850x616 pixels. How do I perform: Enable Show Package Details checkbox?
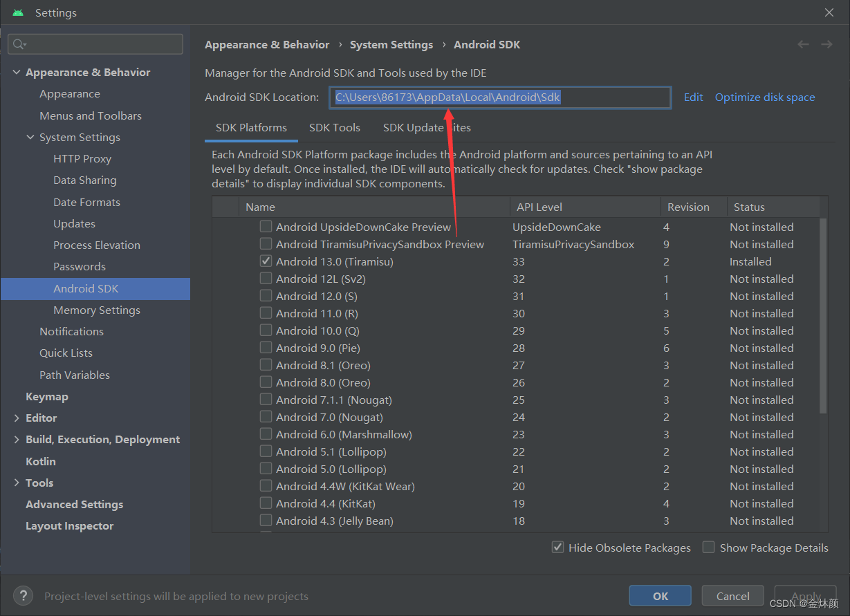tap(708, 547)
